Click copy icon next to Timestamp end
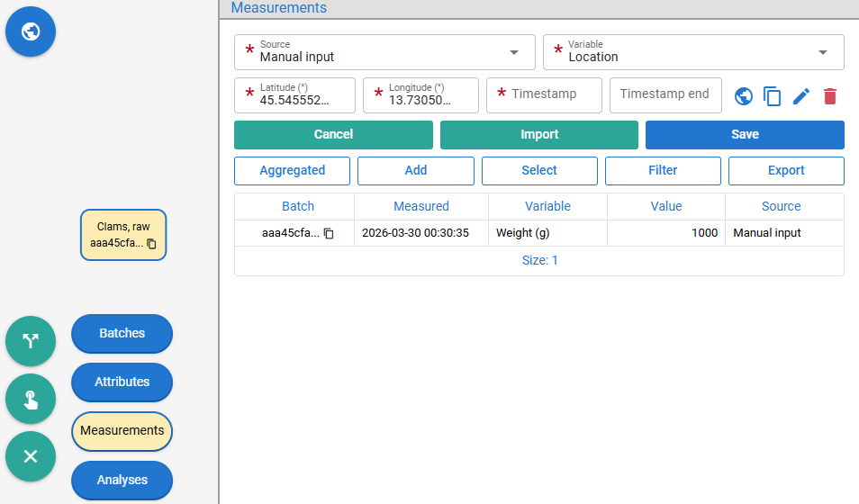859x504 pixels. pyautogui.click(x=772, y=96)
